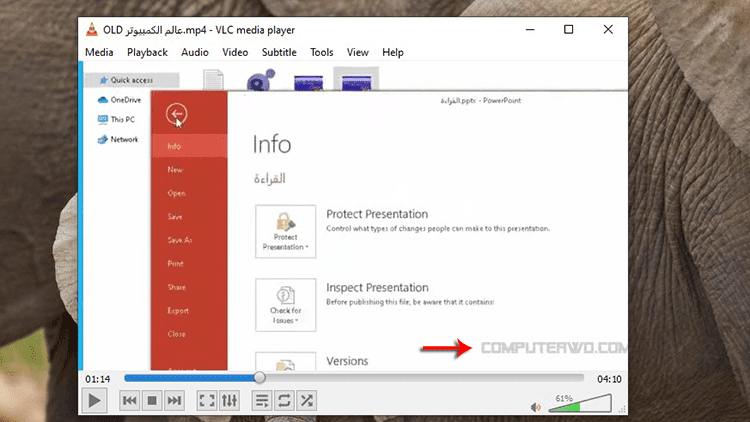Click the blue round media file icon
The height and width of the screenshot is (422, 750).
pos(261,79)
